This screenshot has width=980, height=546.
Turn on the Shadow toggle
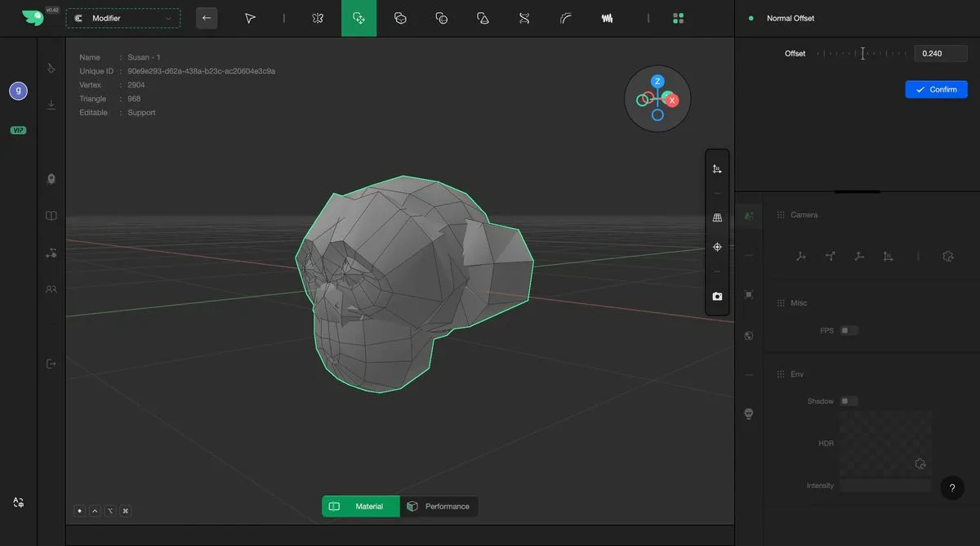point(849,401)
